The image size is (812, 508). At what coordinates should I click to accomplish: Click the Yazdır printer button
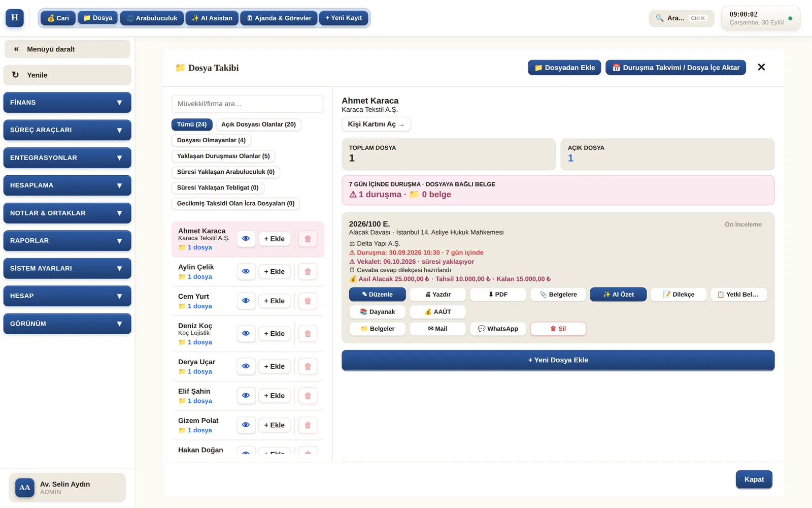(437, 295)
